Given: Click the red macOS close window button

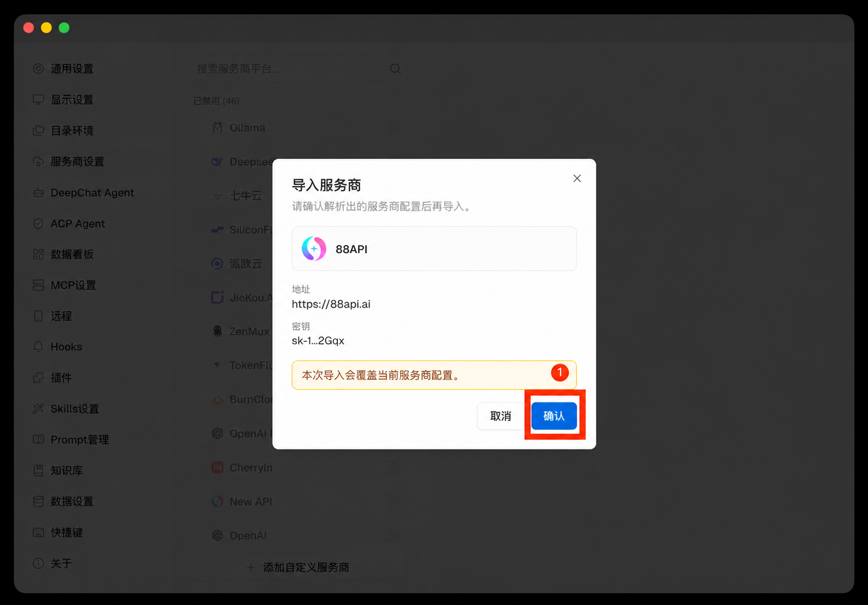Looking at the screenshot, I should 29,28.
